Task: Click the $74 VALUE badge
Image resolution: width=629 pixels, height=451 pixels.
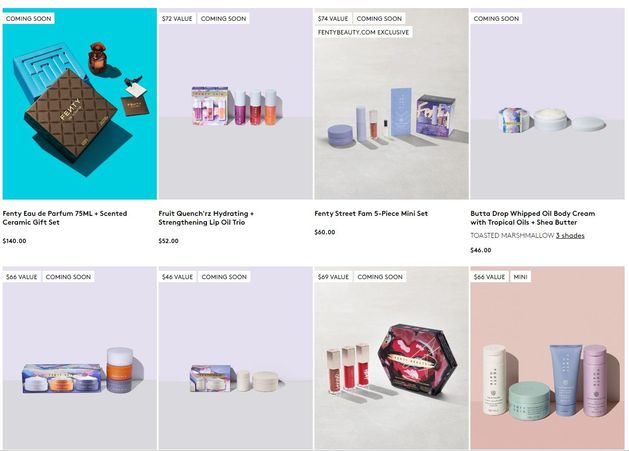Action: [x=333, y=18]
